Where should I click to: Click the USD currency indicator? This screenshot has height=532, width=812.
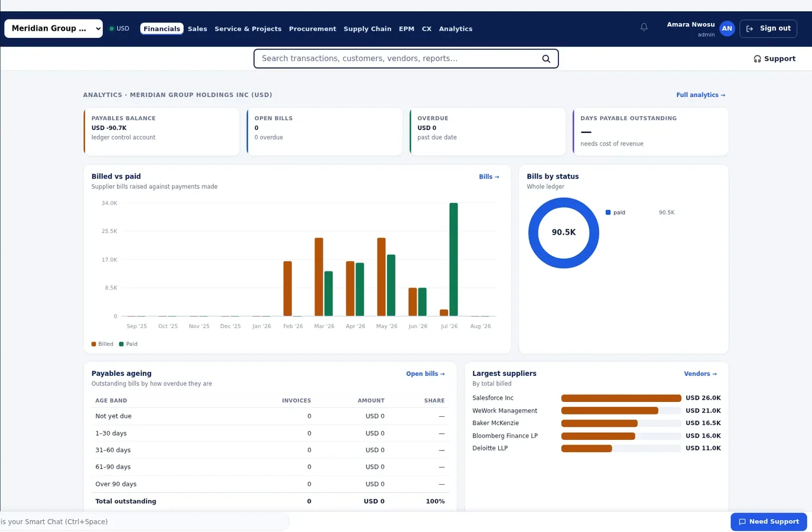coord(119,28)
